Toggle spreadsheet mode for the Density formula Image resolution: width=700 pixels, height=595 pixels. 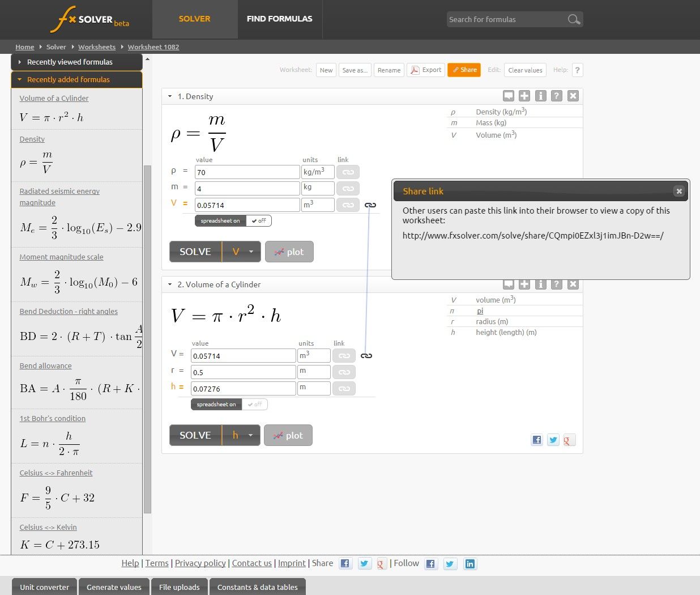coord(220,220)
